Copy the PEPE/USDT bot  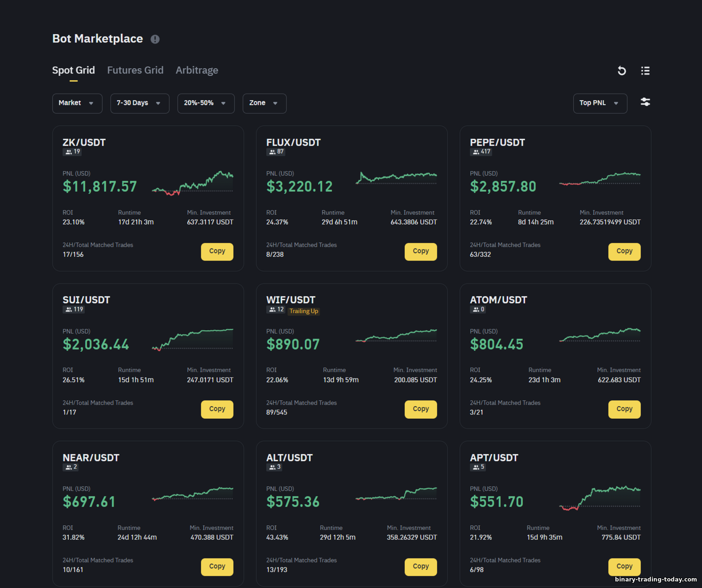click(x=624, y=252)
